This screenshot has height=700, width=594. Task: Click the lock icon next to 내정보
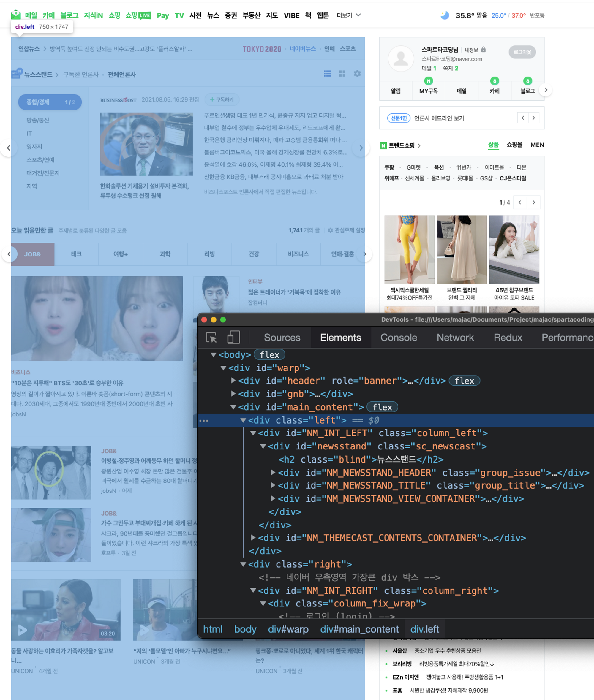[x=483, y=50]
